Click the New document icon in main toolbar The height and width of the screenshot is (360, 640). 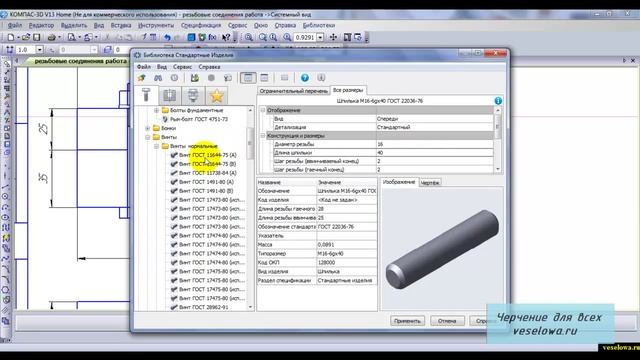(11, 37)
